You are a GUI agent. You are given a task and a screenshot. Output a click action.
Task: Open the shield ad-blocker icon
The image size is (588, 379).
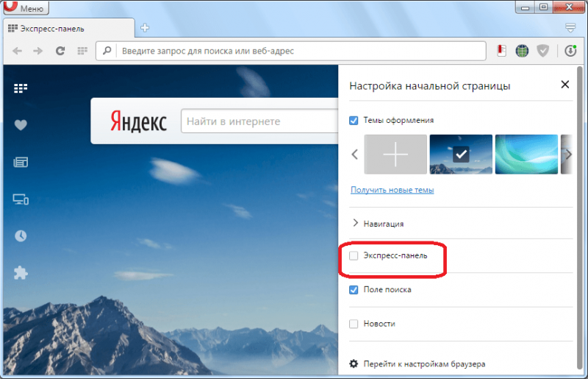point(542,51)
